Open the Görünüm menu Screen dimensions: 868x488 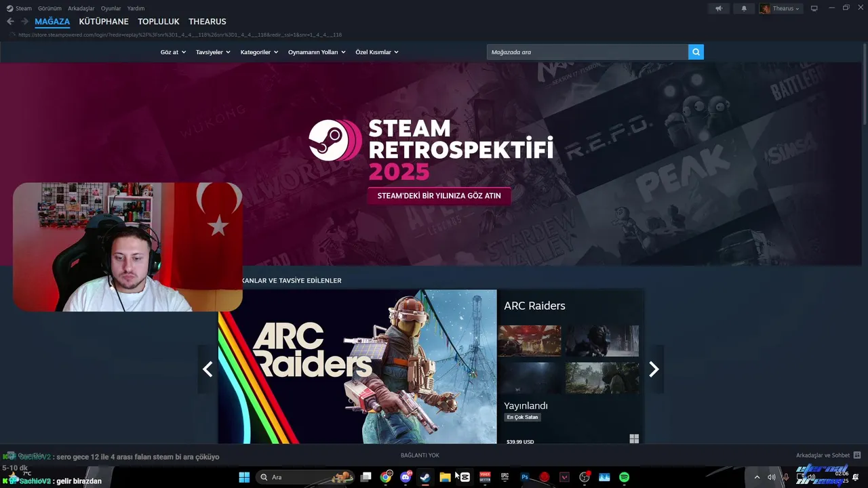[x=50, y=8]
